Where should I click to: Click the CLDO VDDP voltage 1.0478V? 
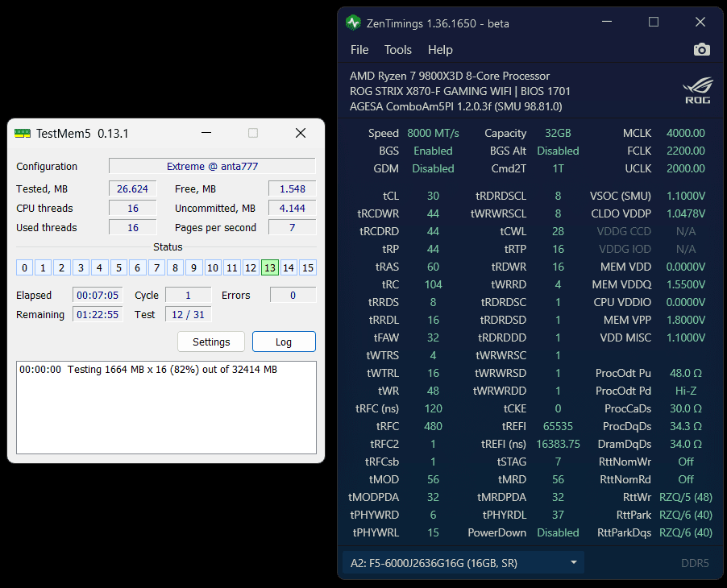pos(686,213)
